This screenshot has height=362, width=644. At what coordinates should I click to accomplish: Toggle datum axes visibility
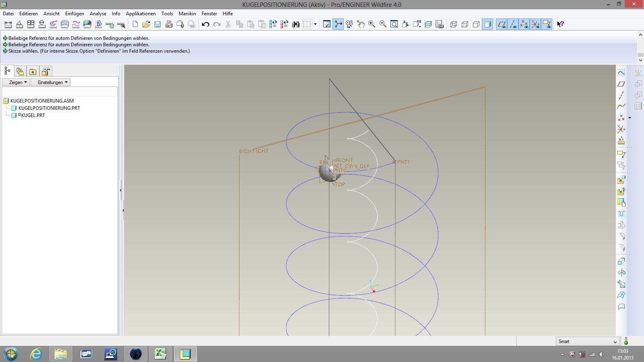coord(513,24)
